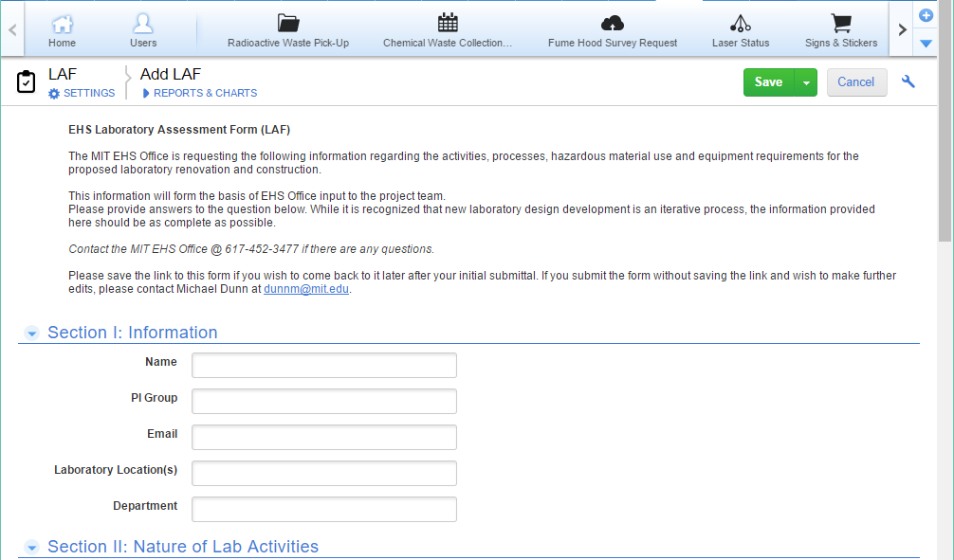
Task: Click the wrench tools icon
Action: coord(908,82)
